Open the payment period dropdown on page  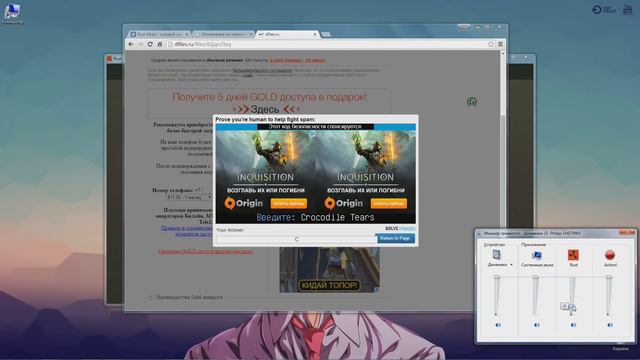coord(189,197)
